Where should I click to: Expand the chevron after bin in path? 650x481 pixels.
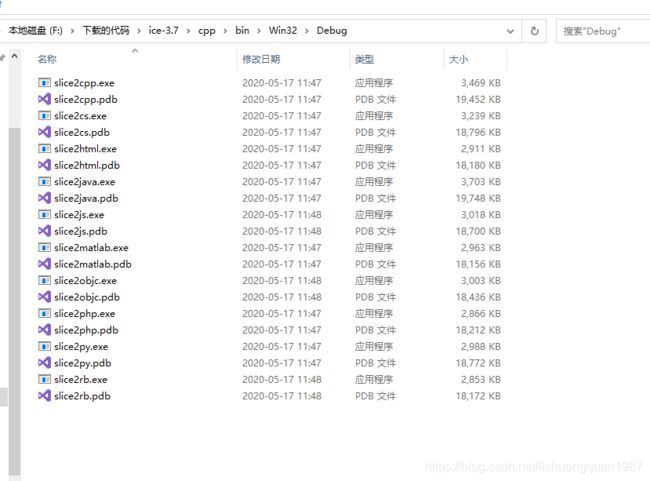pyautogui.click(x=259, y=31)
